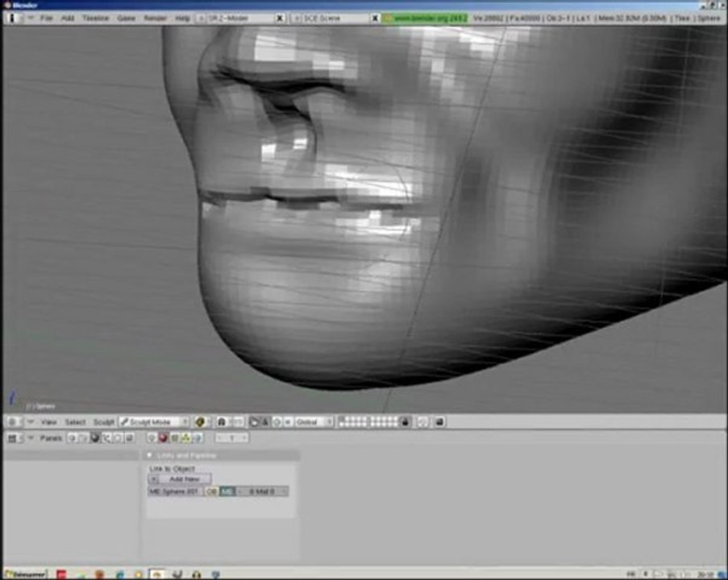The width and height of the screenshot is (728, 580).
Task: Open the Timeline menu
Action: pos(96,18)
